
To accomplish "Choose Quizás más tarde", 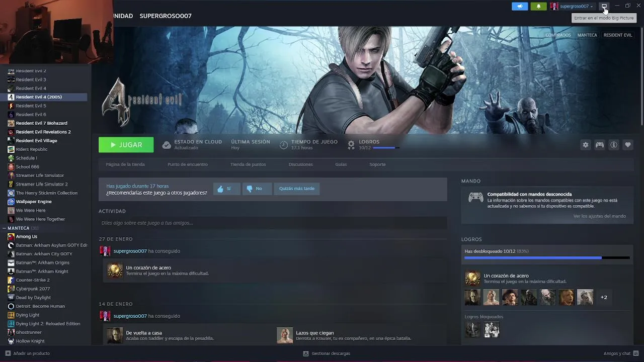I will pos(297,189).
